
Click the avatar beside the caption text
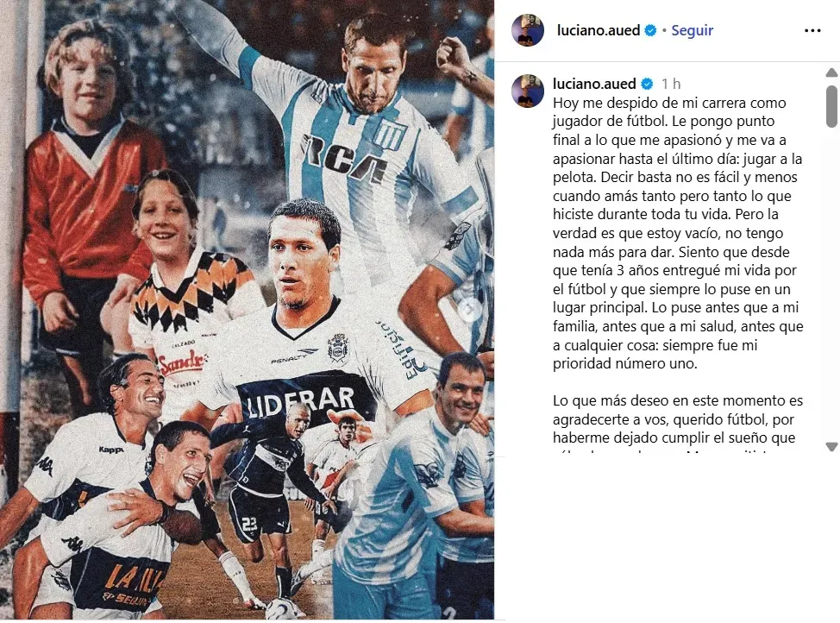528,91
